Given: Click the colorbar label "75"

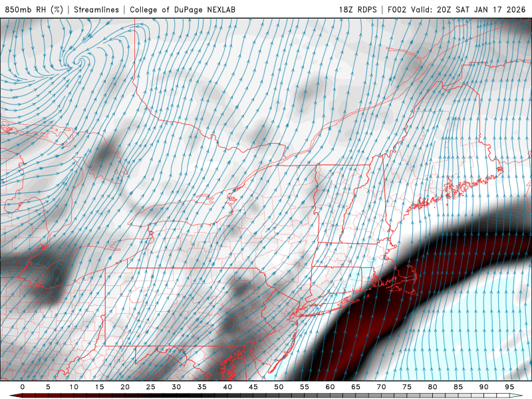Looking at the screenshot, I should tap(407, 387).
